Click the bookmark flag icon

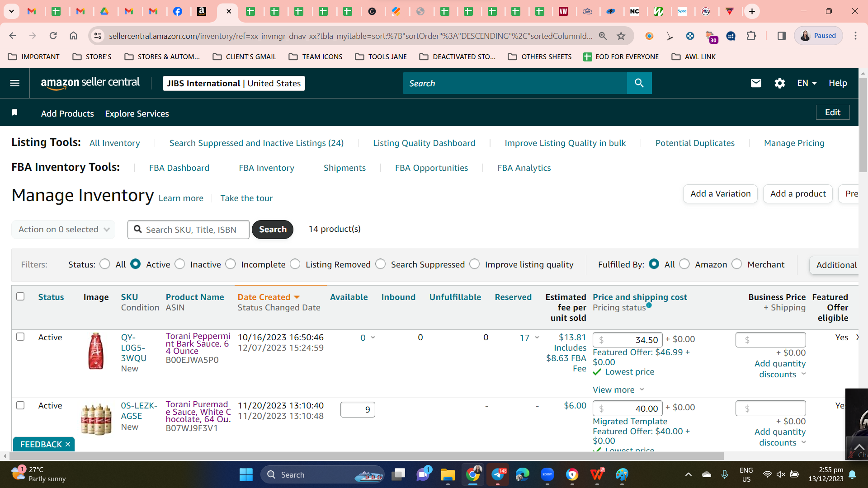[15, 113]
